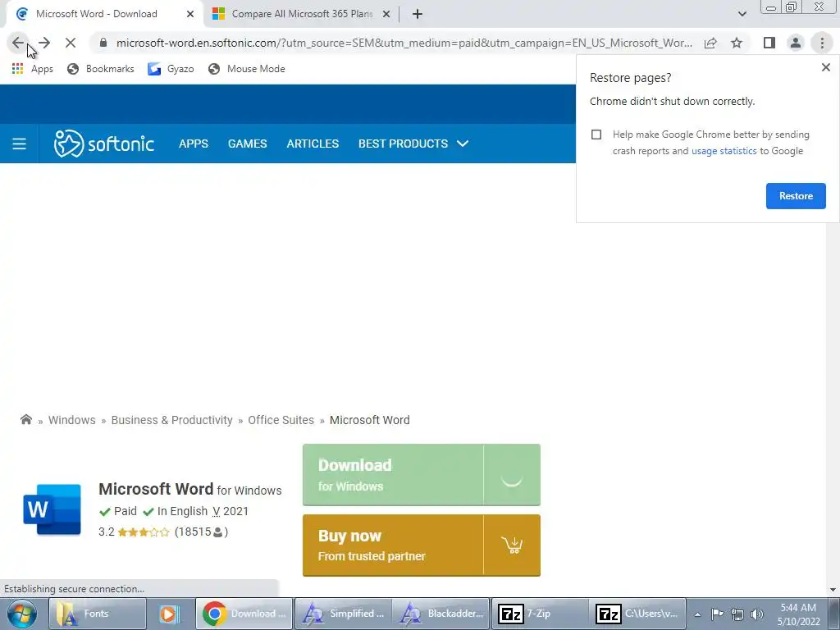
Task: Switch to Compare All Microsoft 365 Plans tab
Action: pos(303,14)
